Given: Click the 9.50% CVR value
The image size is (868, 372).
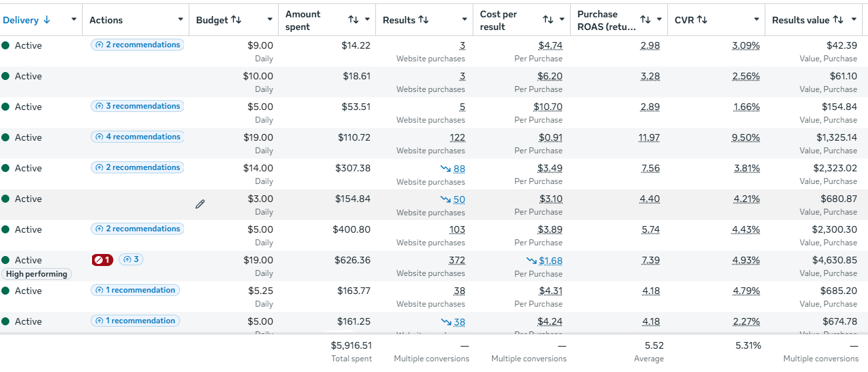Looking at the screenshot, I should [746, 137].
